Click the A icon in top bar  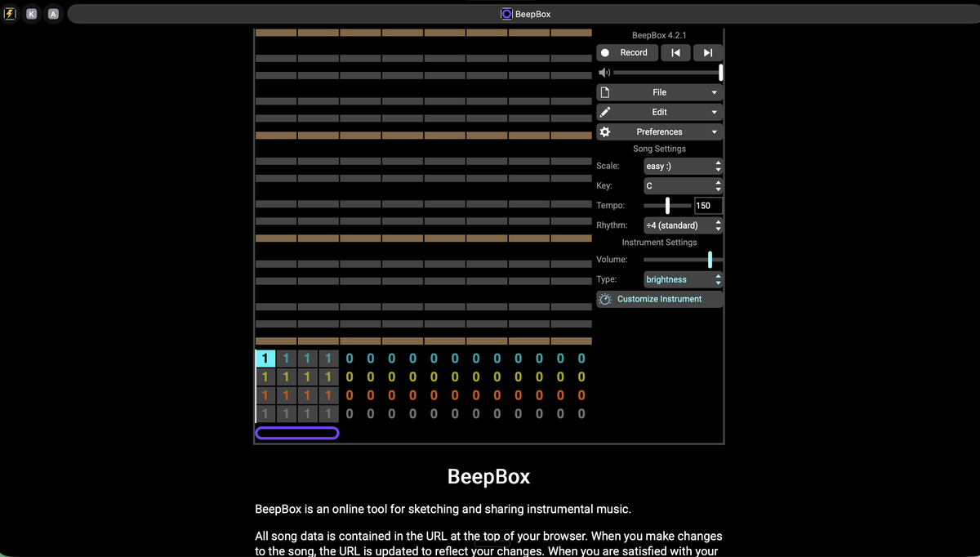pyautogui.click(x=53, y=14)
